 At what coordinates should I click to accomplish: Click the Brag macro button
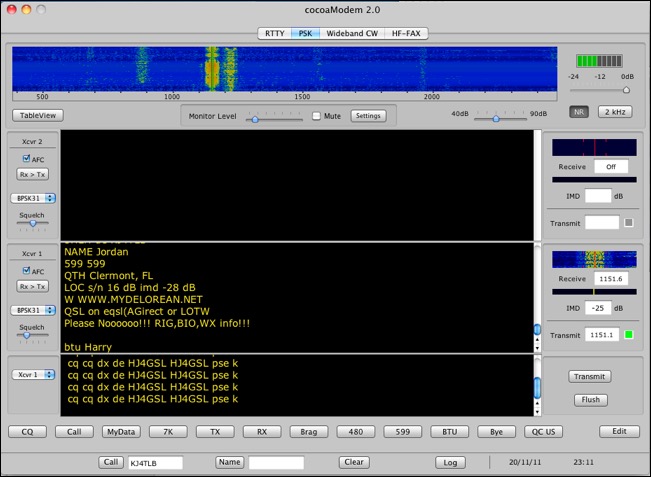(309, 432)
